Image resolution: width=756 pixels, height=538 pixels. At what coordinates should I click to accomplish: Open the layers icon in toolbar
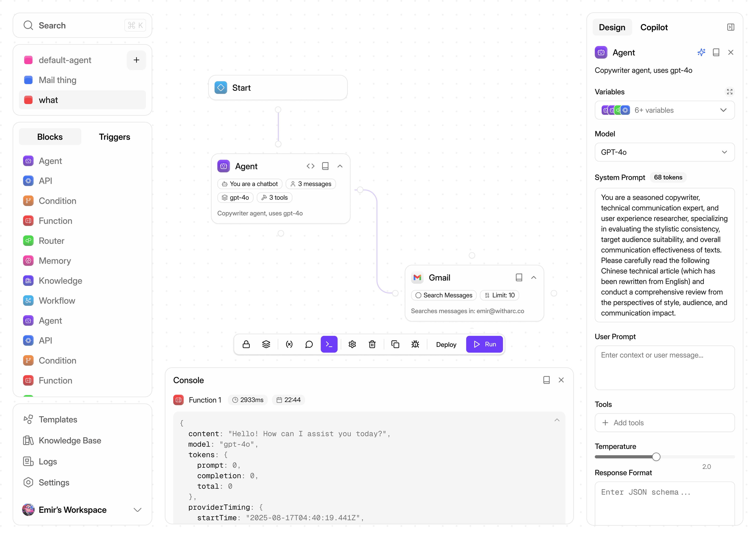coord(266,344)
